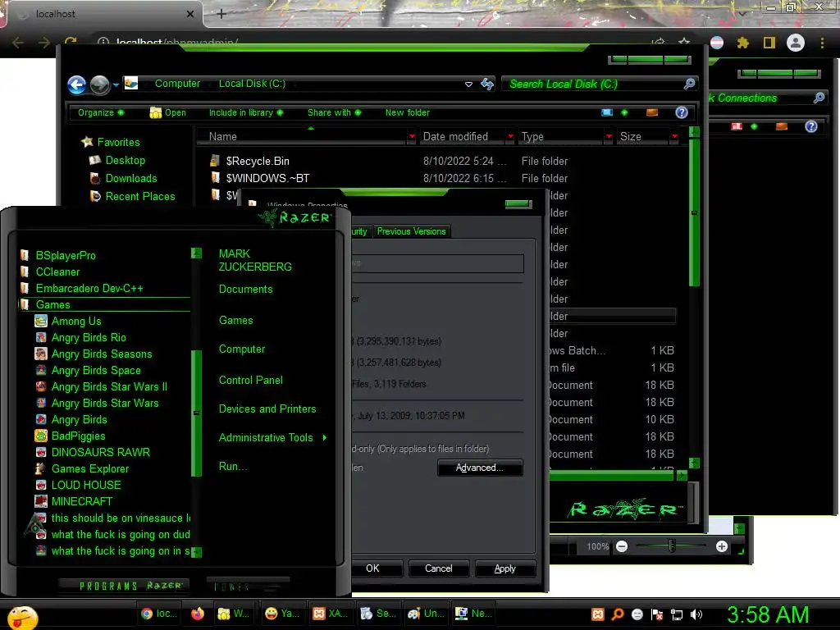Select the Previous Versions tab
Viewport: 840px width, 630px height.
pos(412,231)
